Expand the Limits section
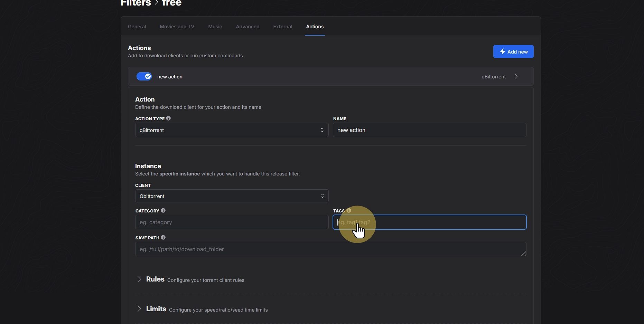 [156, 309]
